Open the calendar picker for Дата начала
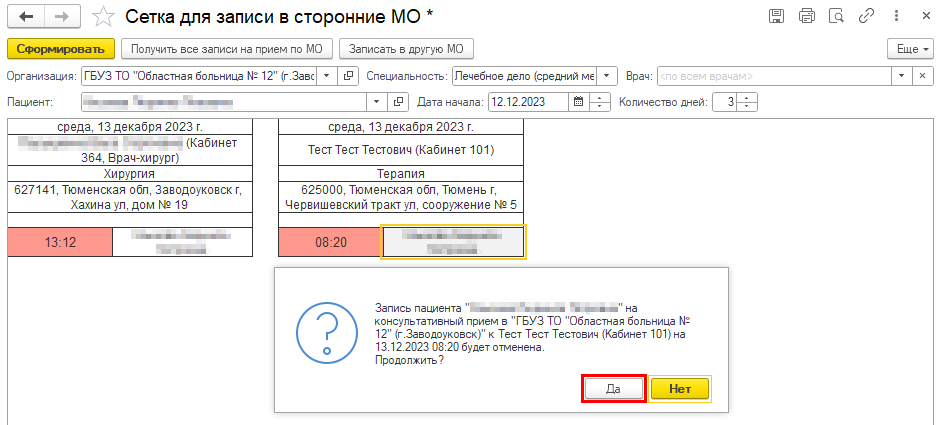The image size is (943, 425). pyautogui.click(x=579, y=102)
